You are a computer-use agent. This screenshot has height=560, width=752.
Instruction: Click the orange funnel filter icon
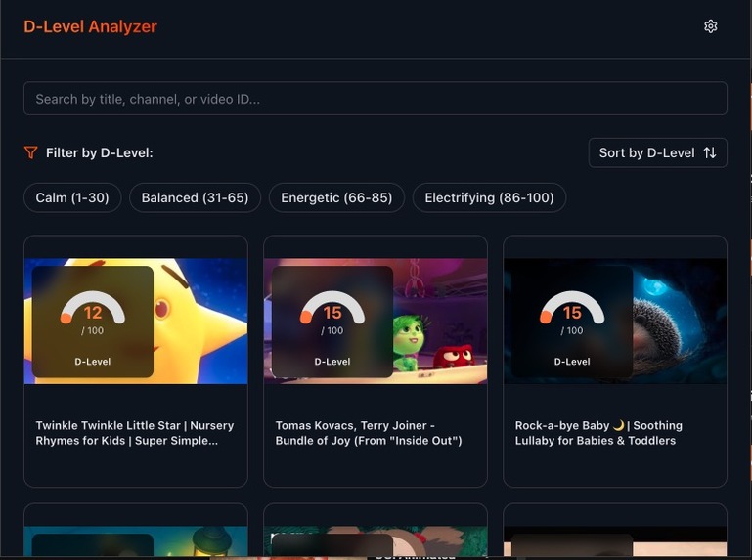click(x=30, y=152)
